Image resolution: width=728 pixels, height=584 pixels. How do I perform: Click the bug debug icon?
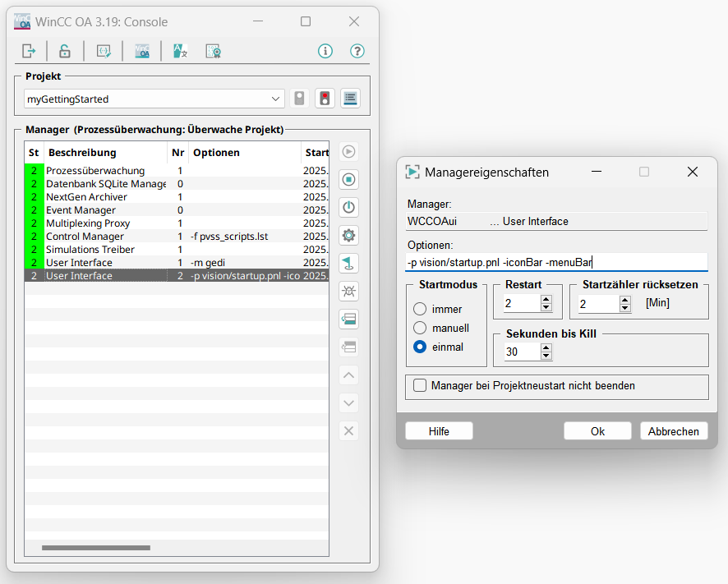(x=348, y=291)
